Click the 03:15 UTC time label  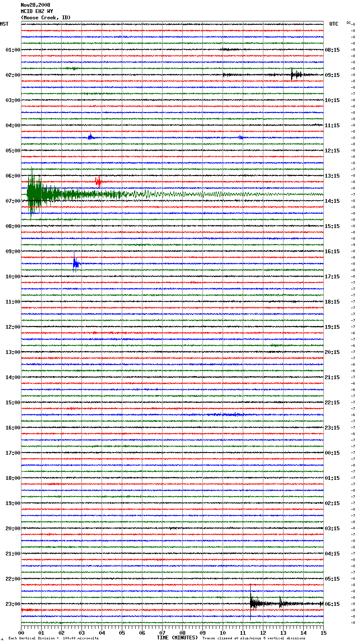tap(332, 529)
